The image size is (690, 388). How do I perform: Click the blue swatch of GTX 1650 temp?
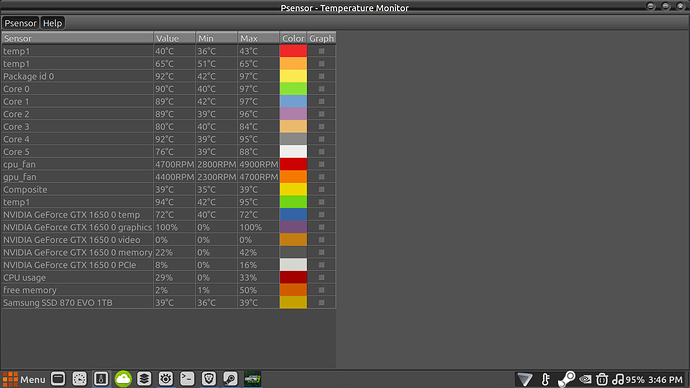(293, 215)
